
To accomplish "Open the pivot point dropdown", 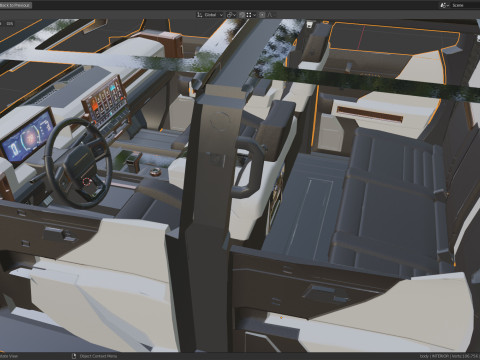I will (x=231, y=15).
